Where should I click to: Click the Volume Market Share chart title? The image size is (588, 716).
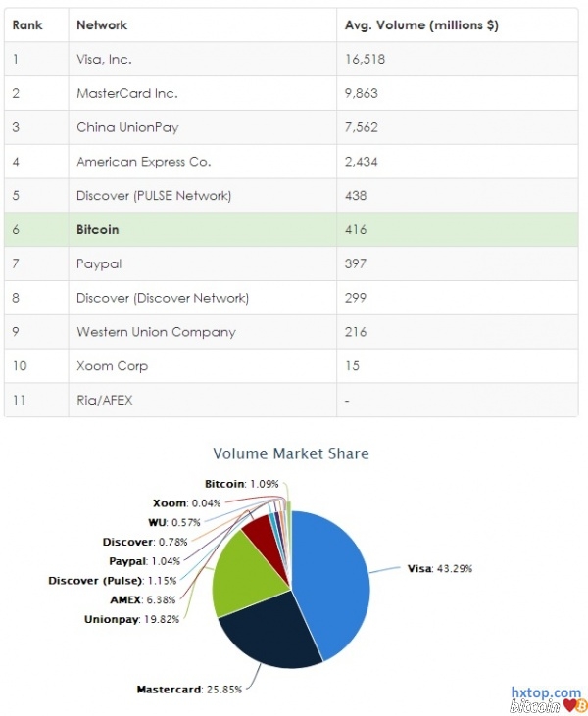click(291, 453)
